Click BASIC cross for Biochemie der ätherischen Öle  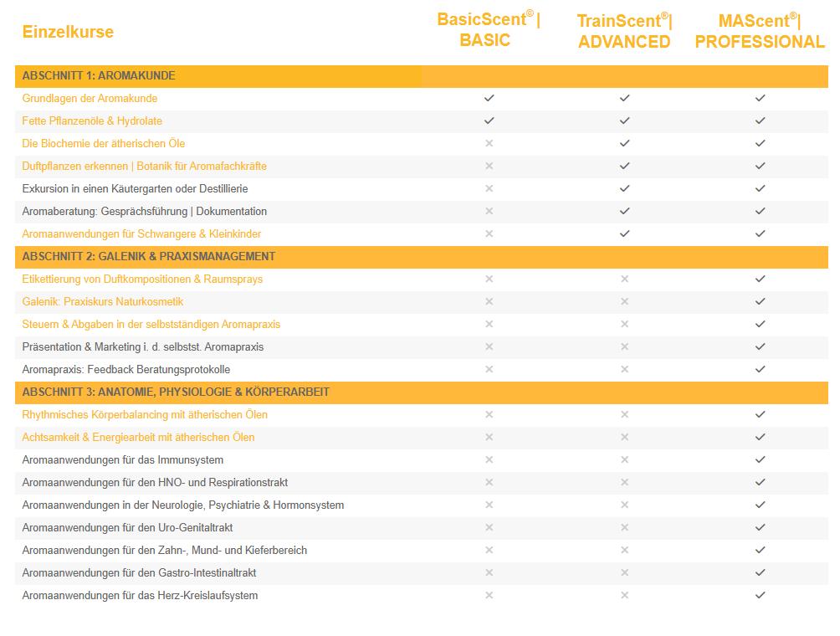489,143
